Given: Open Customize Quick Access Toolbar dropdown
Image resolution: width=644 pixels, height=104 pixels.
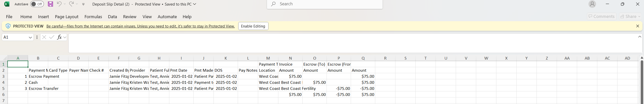Looking at the screenshot, I should click(x=84, y=4).
